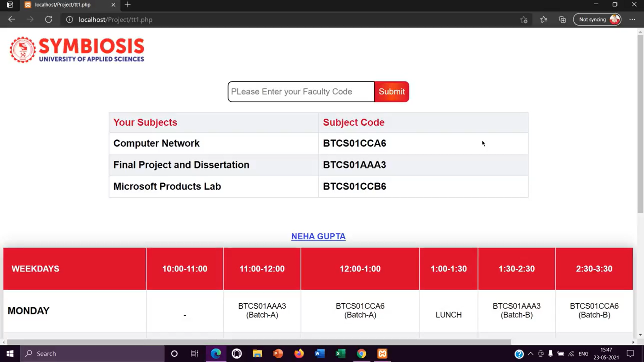Expand hidden icons chevron in system tray

coord(530,353)
